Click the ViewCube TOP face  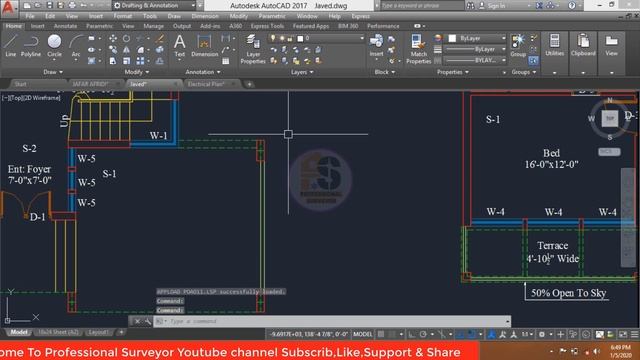coord(610,118)
